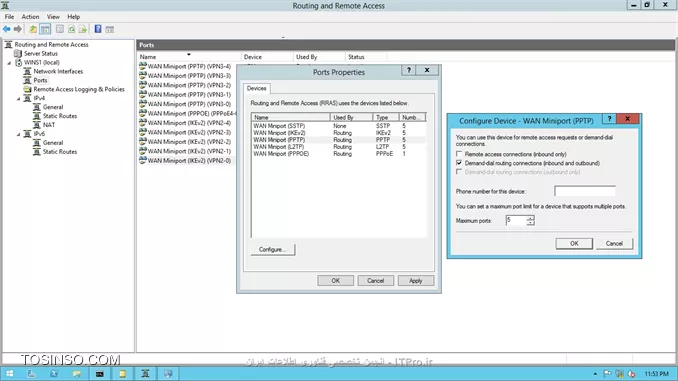
Task: Click the Type column header in devices list
Action: [x=385, y=117]
